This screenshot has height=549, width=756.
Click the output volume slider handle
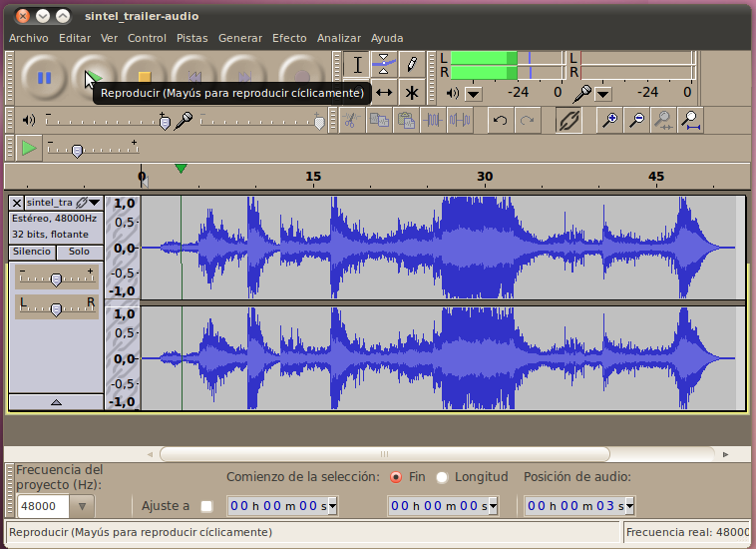(x=165, y=123)
